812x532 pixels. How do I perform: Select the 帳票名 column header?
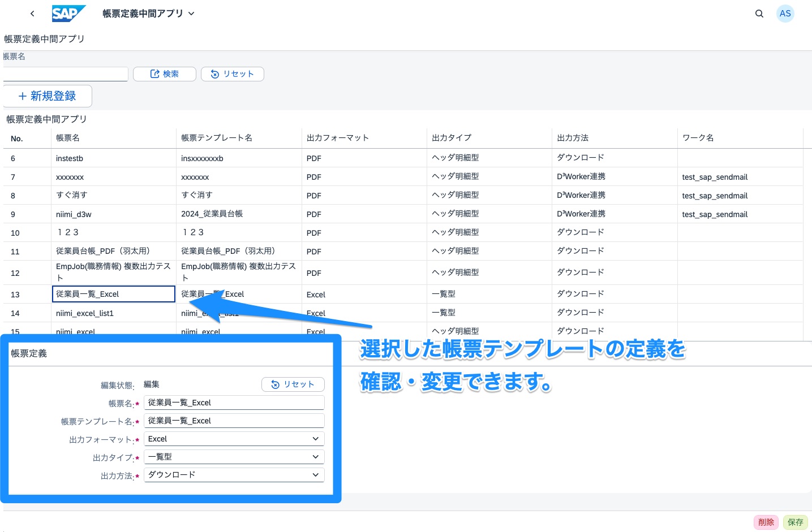[x=114, y=138]
